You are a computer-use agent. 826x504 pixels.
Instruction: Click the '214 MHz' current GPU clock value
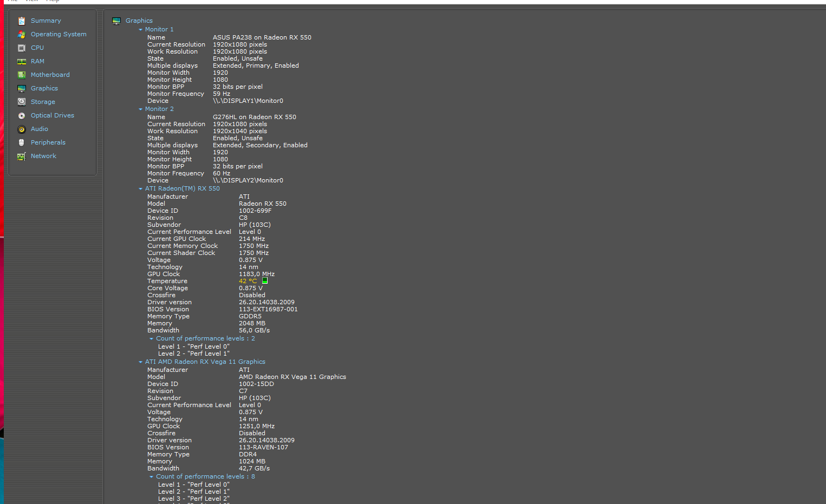coord(252,239)
